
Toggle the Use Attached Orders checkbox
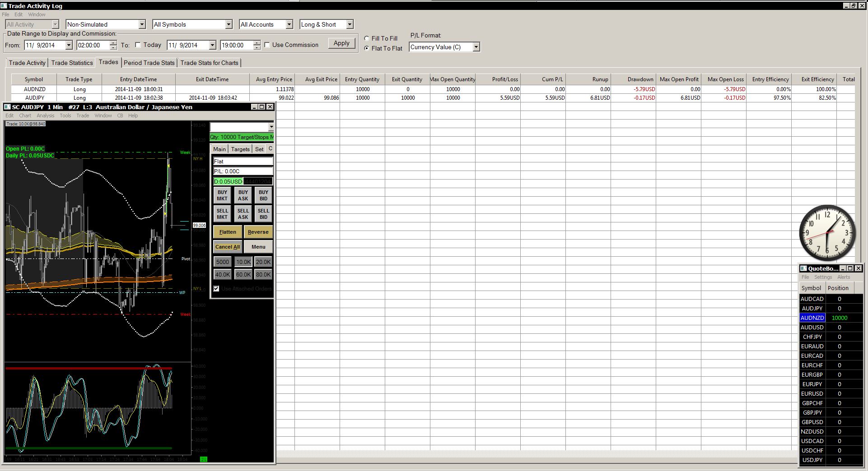point(216,289)
